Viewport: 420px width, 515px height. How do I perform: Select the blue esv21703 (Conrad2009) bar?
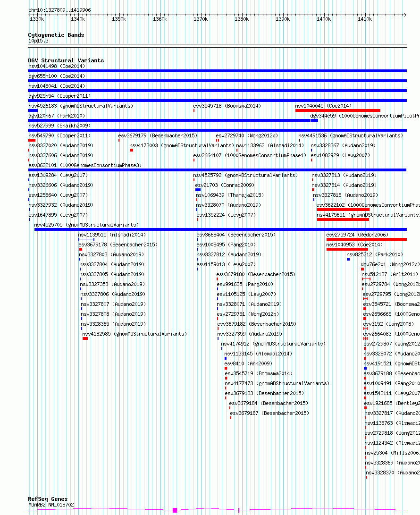(x=198, y=190)
